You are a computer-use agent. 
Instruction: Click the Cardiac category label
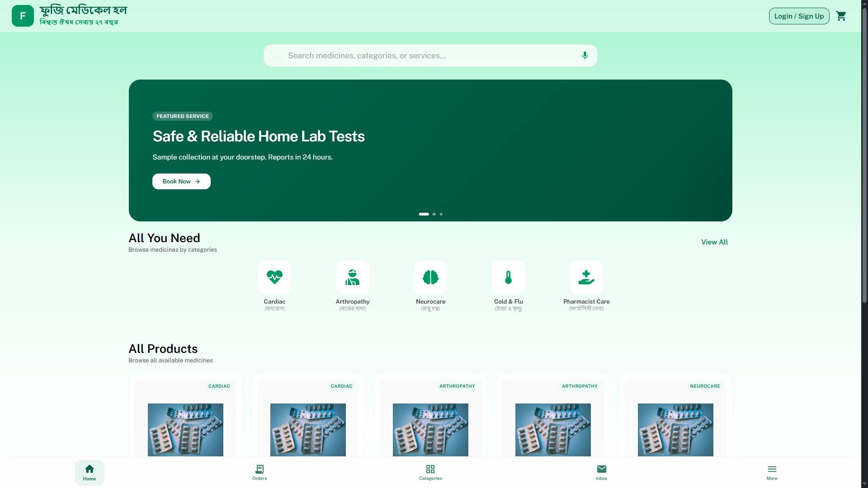[274, 301]
